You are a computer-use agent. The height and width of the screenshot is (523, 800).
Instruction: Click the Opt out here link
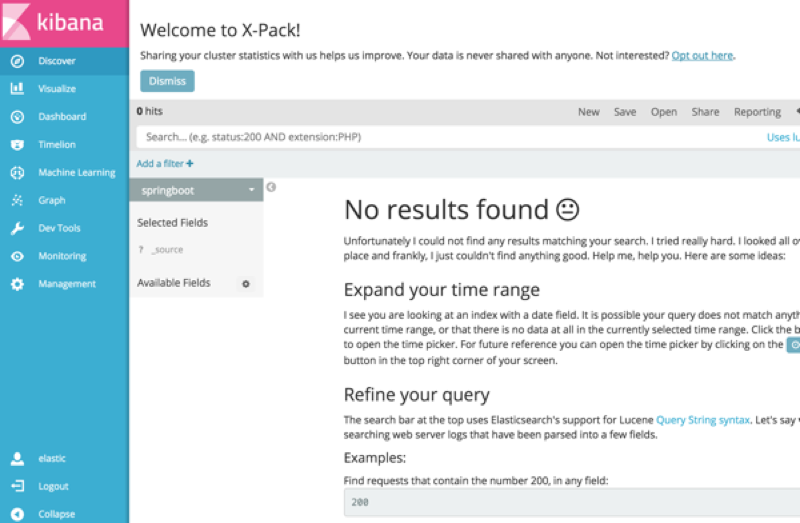click(x=702, y=56)
